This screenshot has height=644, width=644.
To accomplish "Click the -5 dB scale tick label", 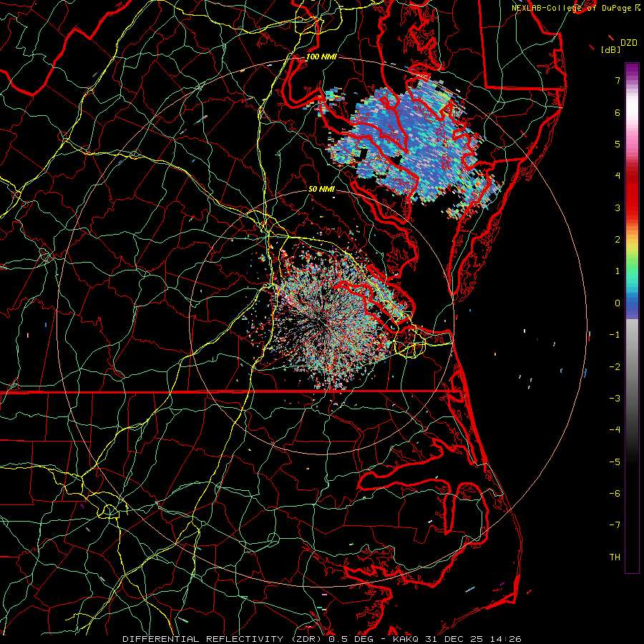I will point(615,462).
